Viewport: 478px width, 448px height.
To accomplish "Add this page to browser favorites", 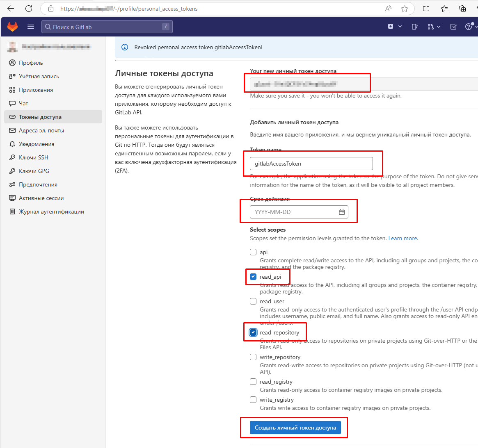I will pos(405,9).
